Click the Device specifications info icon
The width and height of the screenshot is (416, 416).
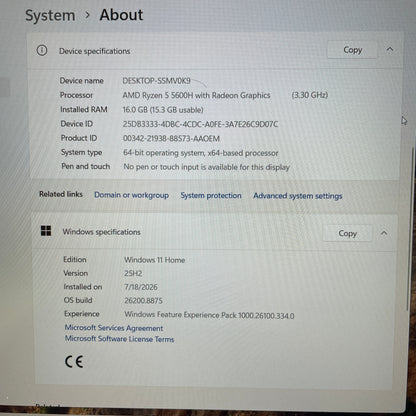[42, 50]
